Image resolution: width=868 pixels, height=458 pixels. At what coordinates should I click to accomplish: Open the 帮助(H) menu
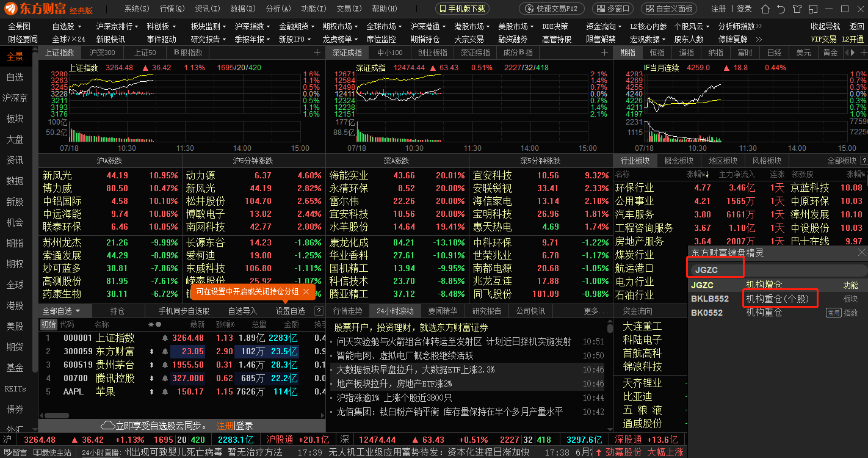pyautogui.click(x=384, y=9)
